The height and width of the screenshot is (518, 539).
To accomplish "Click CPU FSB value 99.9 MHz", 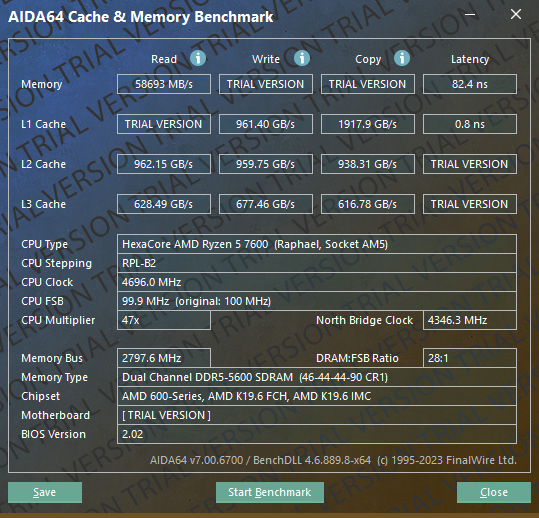I will [x=317, y=301].
